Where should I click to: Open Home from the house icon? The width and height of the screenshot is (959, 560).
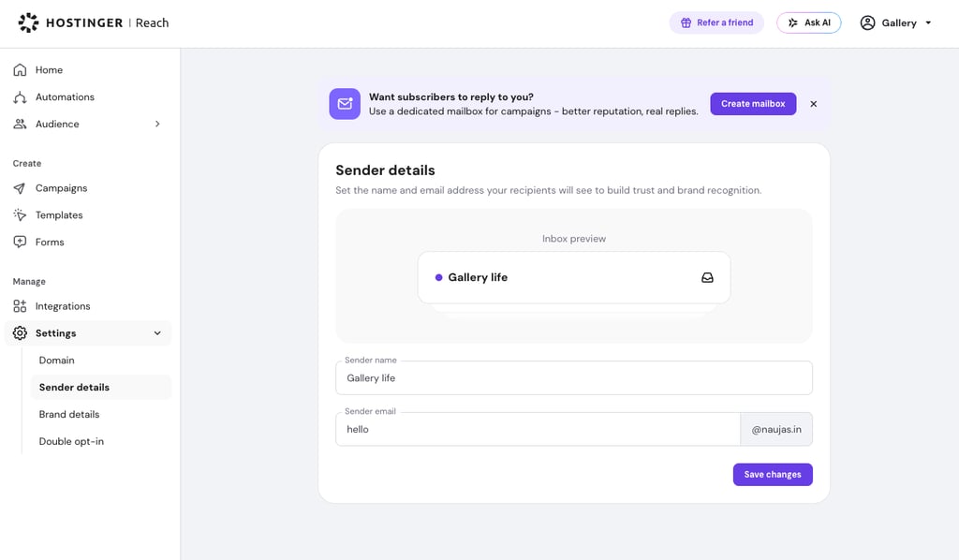(x=20, y=69)
